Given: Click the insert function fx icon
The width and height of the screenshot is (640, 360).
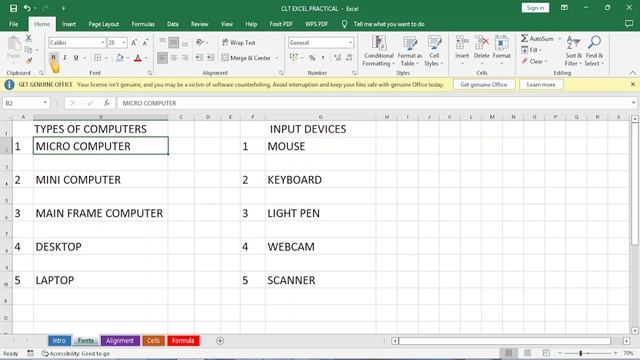Looking at the screenshot, I should [x=107, y=103].
